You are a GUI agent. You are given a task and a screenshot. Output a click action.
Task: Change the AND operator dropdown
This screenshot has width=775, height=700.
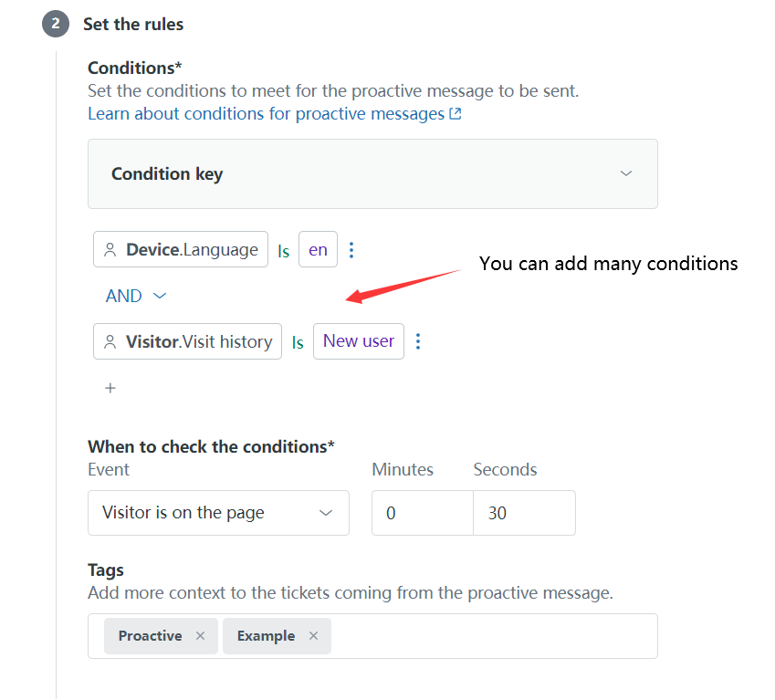pos(136,296)
